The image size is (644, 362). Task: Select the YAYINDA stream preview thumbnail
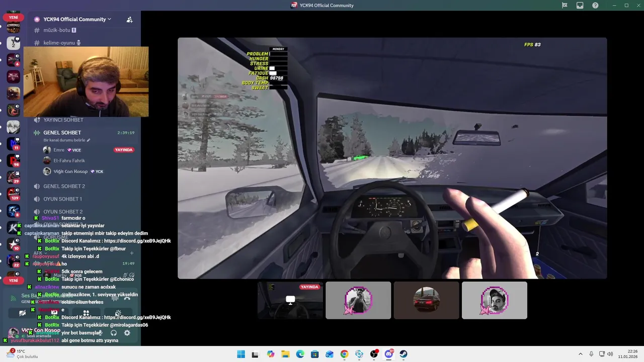290,300
